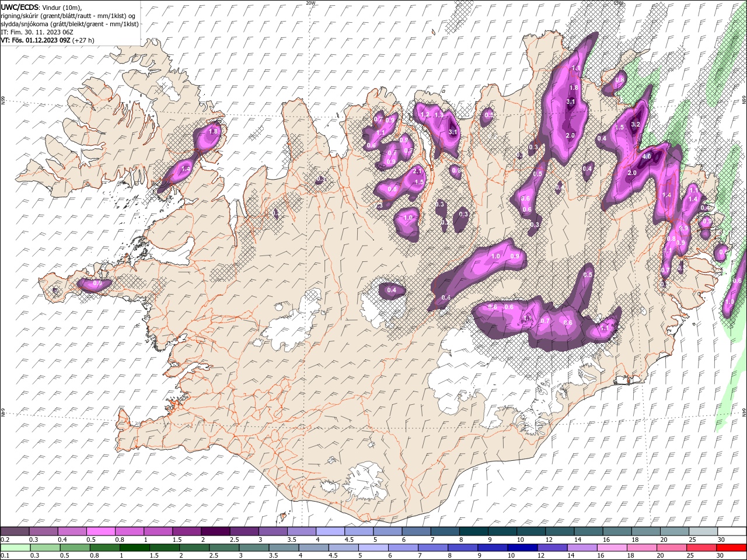Click the 20W longitude label

(310, 3)
